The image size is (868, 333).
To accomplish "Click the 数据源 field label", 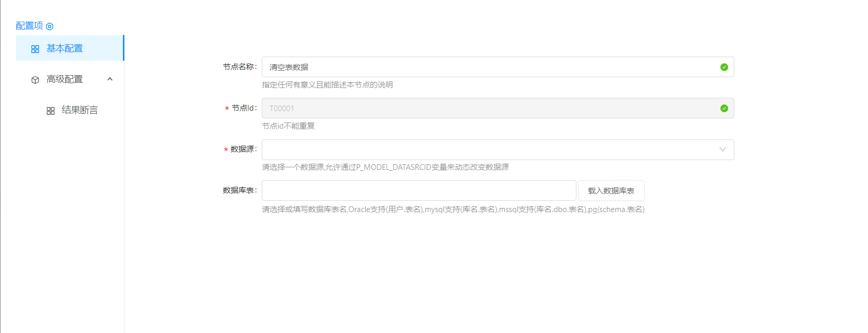I will pyautogui.click(x=243, y=149).
